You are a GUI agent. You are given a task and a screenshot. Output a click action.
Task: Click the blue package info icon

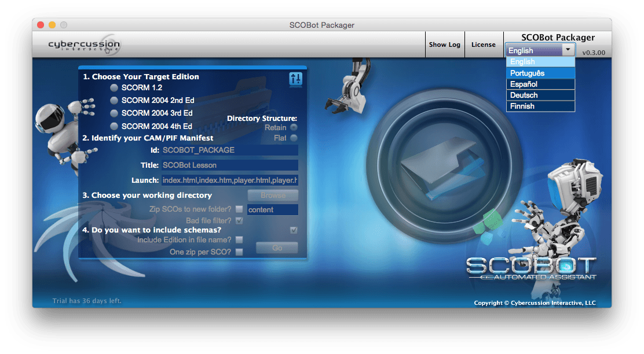point(295,78)
